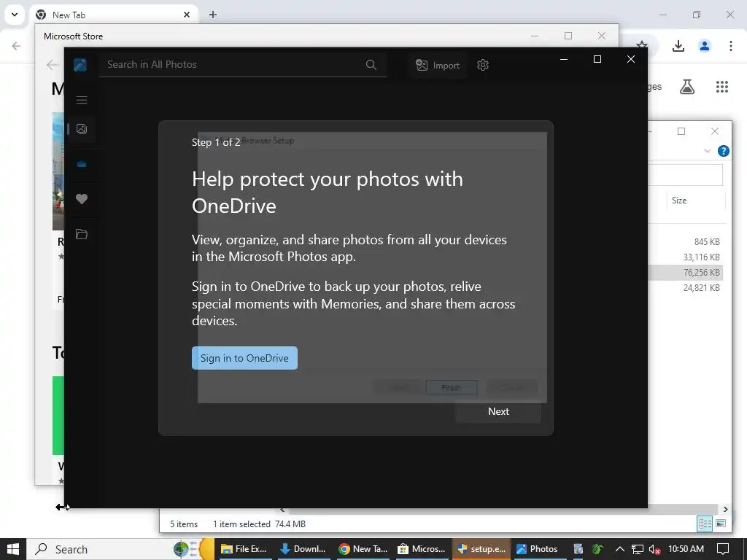This screenshot has height=560, width=747.
Task: Select the 845 KB file entry
Action: click(706, 241)
